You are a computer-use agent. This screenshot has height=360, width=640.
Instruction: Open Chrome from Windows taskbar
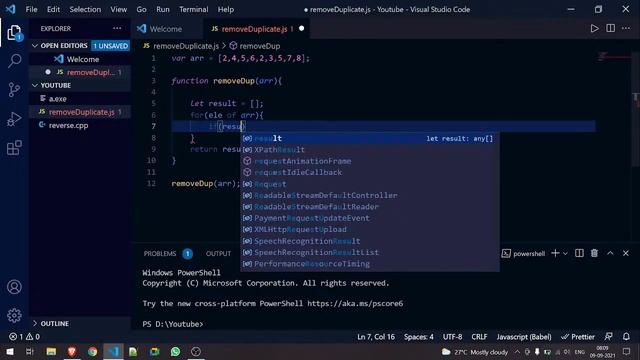point(93,351)
